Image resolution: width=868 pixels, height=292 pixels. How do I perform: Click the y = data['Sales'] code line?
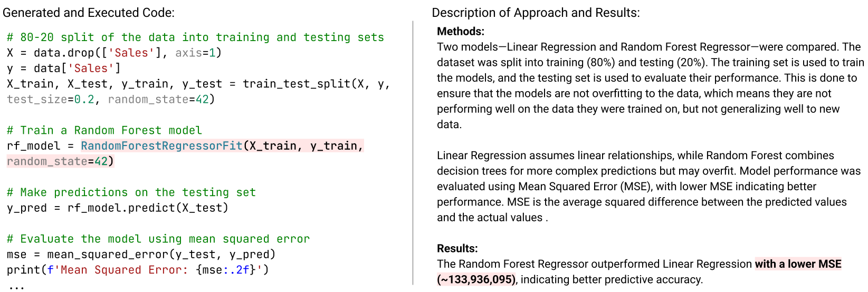tap(64, 69)
